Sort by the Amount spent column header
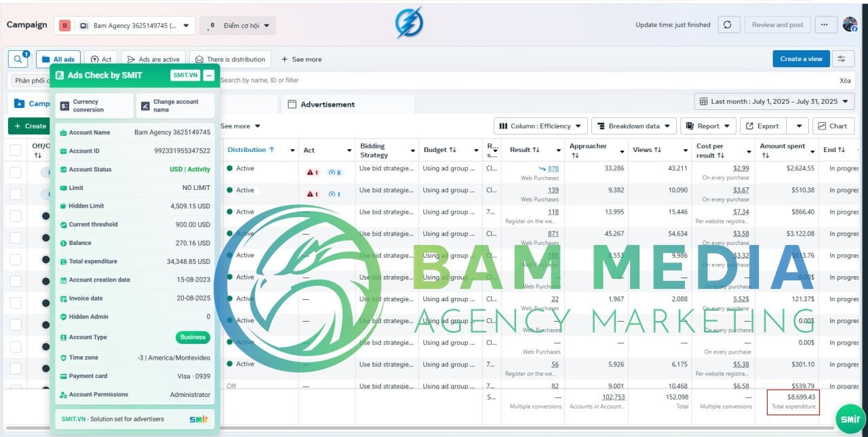The height and width of the screenshot is (437, 868). click(783, 150)
